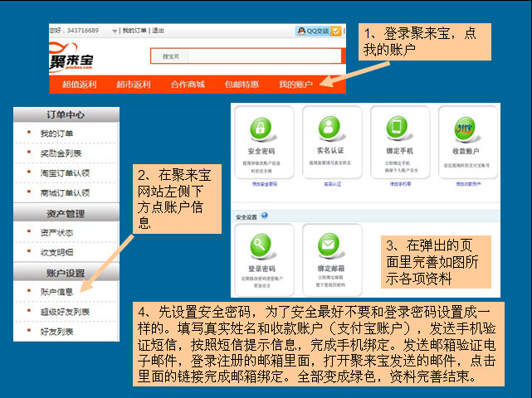532x398 pixels.
Task: Click the QQ交谈 button
Action: pyautogui.click(x=318, y=32)
